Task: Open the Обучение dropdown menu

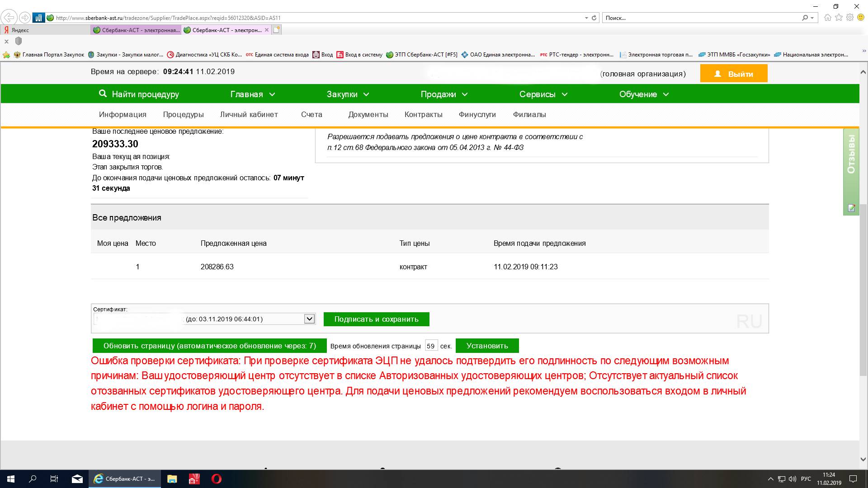Action: [643, 94]
